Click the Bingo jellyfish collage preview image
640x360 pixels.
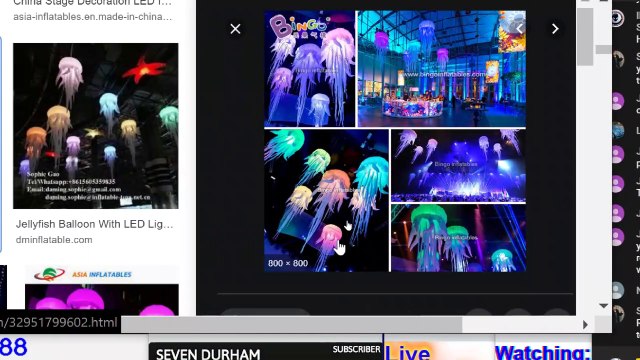[395, 141]
